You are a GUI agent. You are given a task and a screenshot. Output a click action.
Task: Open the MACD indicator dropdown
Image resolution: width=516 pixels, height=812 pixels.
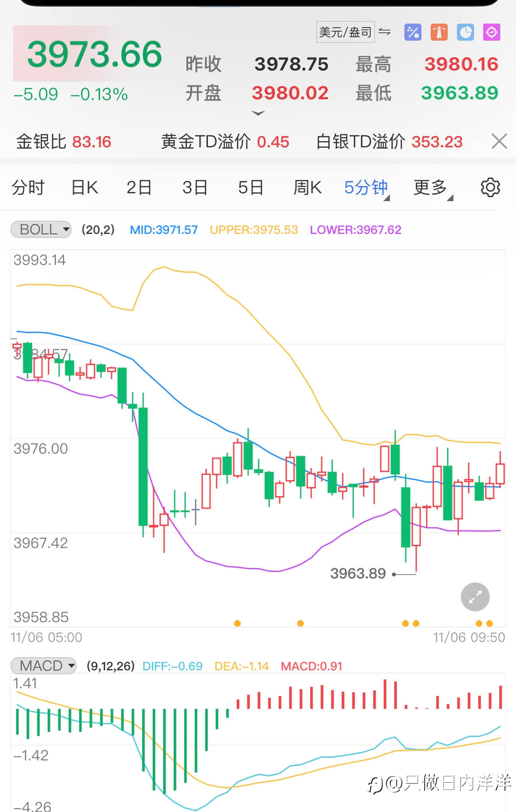pos(43,666)
